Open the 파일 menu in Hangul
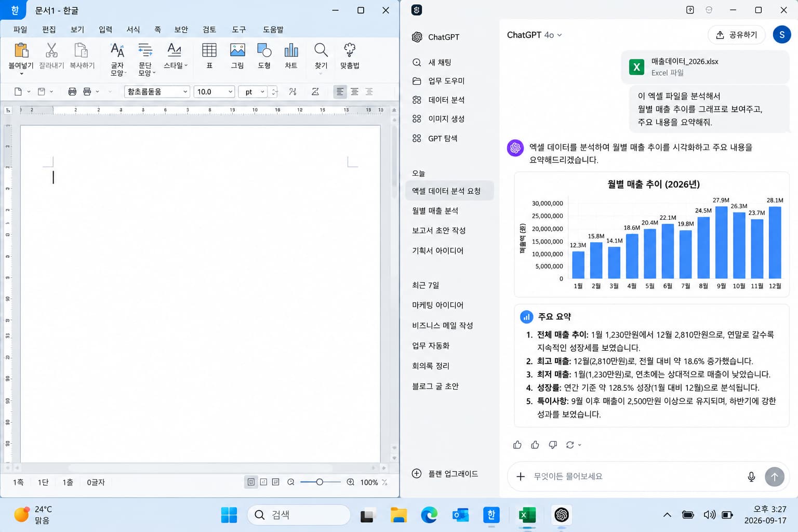The height and width of the screenshot is (532, 798). point(20,30)
